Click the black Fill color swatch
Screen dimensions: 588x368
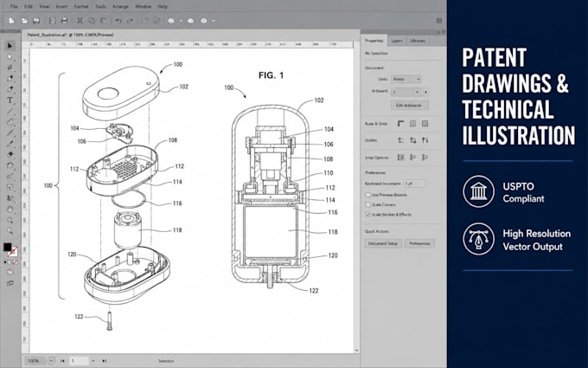coord(8,247)
